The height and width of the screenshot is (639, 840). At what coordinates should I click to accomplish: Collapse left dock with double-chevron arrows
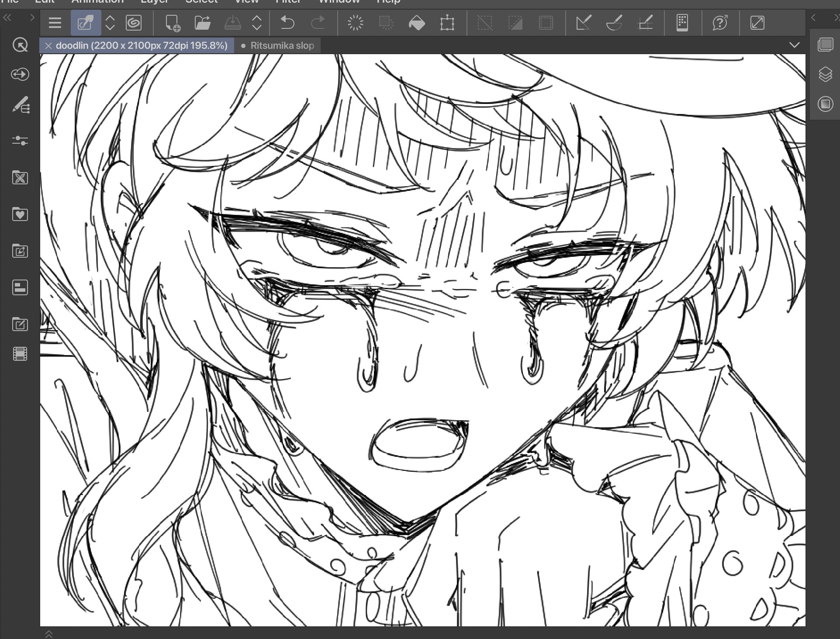tap(7, 18)
